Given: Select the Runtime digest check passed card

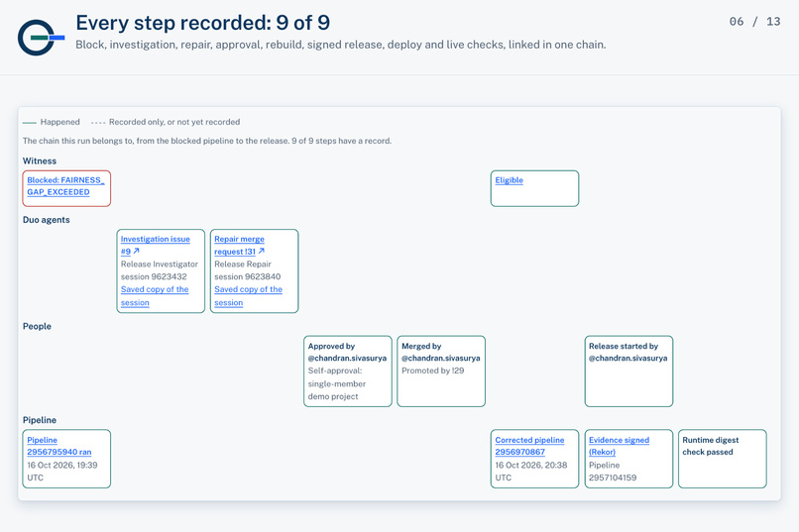Looking at the screenshot, I should tap(723, 459).
